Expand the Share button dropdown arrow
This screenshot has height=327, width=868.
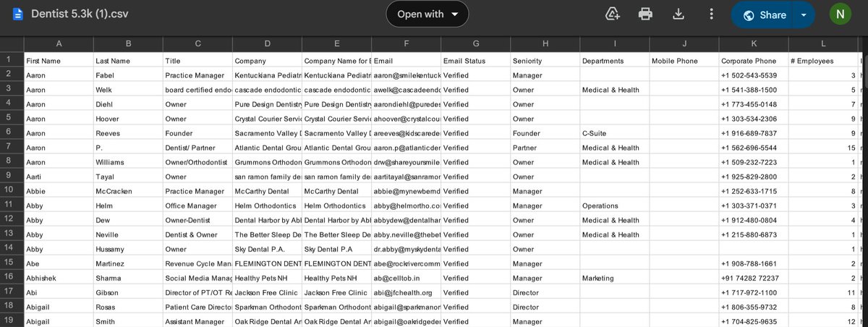click(x=804, y=15)
